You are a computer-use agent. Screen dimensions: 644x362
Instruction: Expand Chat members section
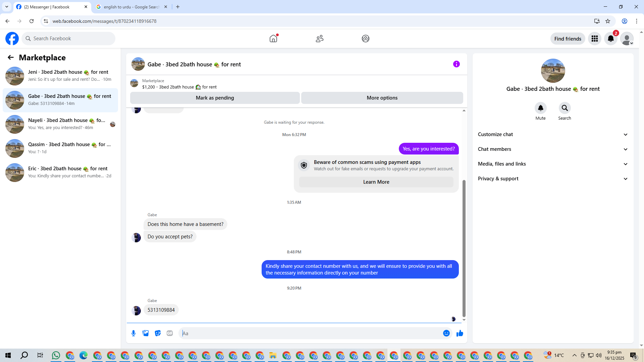click(553, 149)
